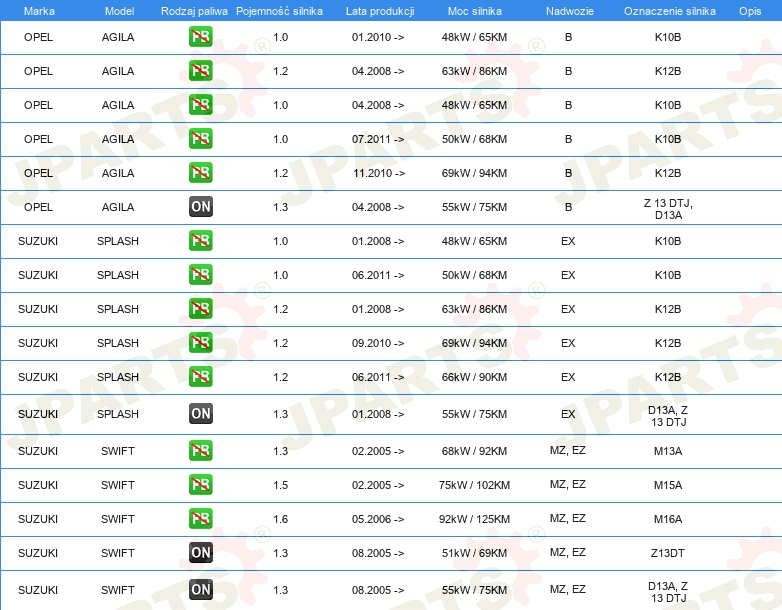
Task: Click petrol icon in Agila 01.2010 row
Action: point(200,36)
